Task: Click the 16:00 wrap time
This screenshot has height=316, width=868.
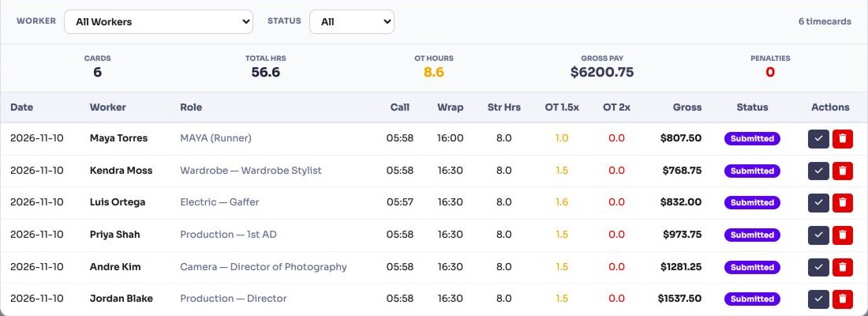Action: (450, 138)
